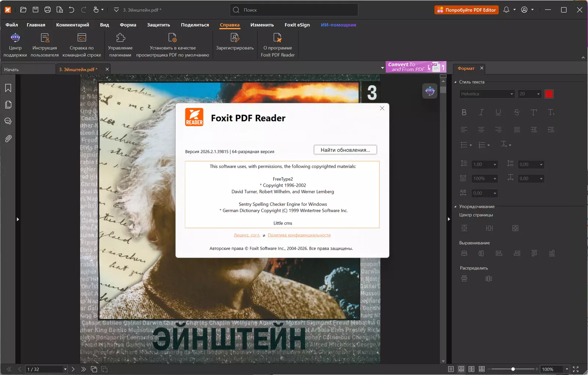Toggle Bold text style in Формат panel
Image resolution: width=588 pixels, height=375 pixels.
pos(464,113)
